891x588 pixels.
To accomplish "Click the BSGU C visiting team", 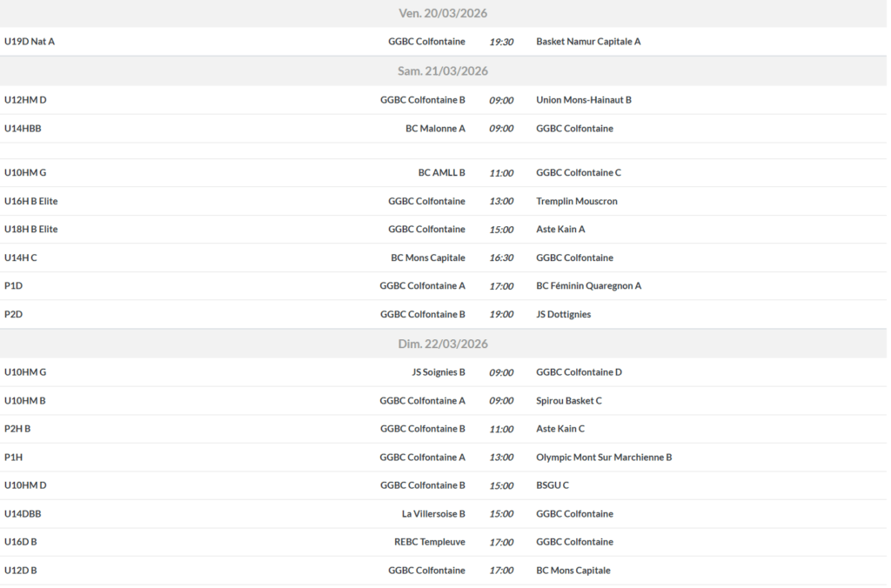I will tap(553, 485).
